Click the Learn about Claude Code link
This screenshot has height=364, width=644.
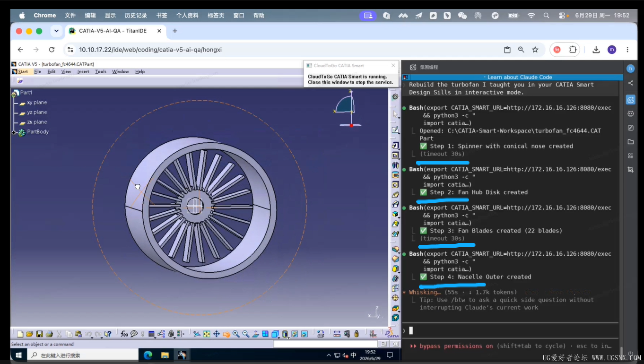520,77
